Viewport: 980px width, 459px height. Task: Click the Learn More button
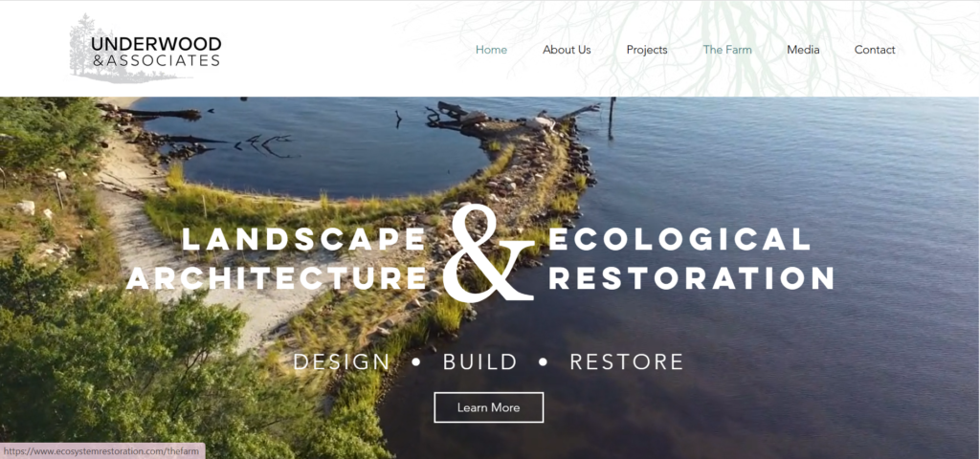(489, 407)
